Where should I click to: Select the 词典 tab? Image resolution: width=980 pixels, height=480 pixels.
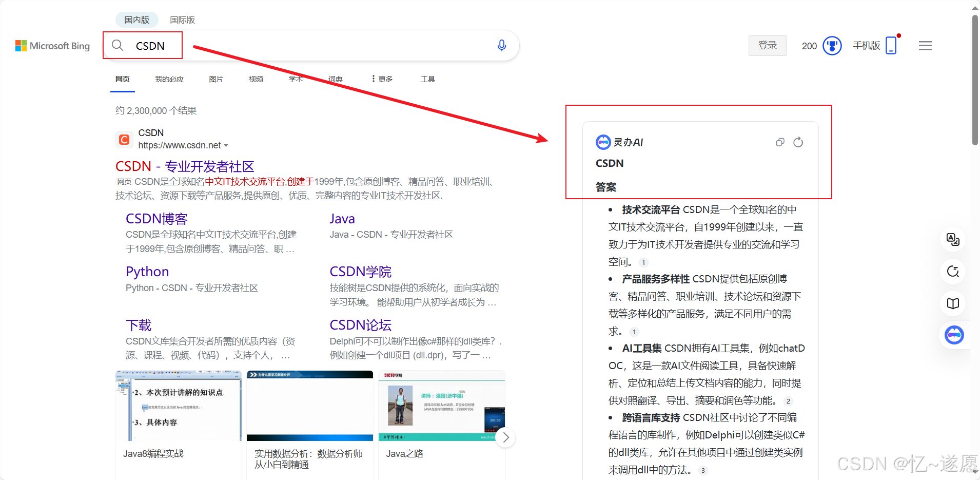tap(335, 79)
